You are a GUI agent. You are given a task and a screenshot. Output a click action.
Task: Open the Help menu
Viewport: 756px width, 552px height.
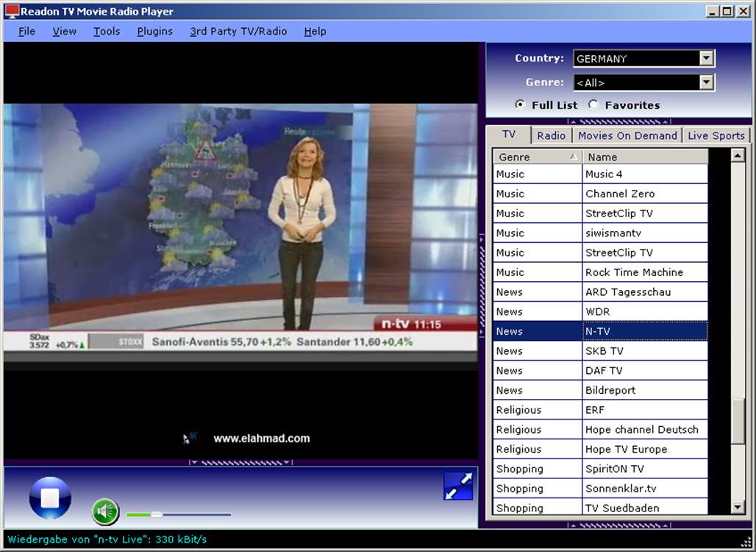pos(315,32)
